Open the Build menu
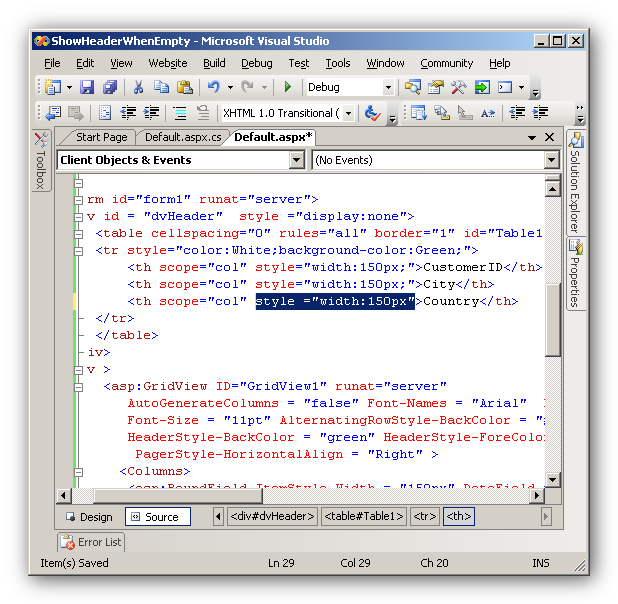 (214, 63)
